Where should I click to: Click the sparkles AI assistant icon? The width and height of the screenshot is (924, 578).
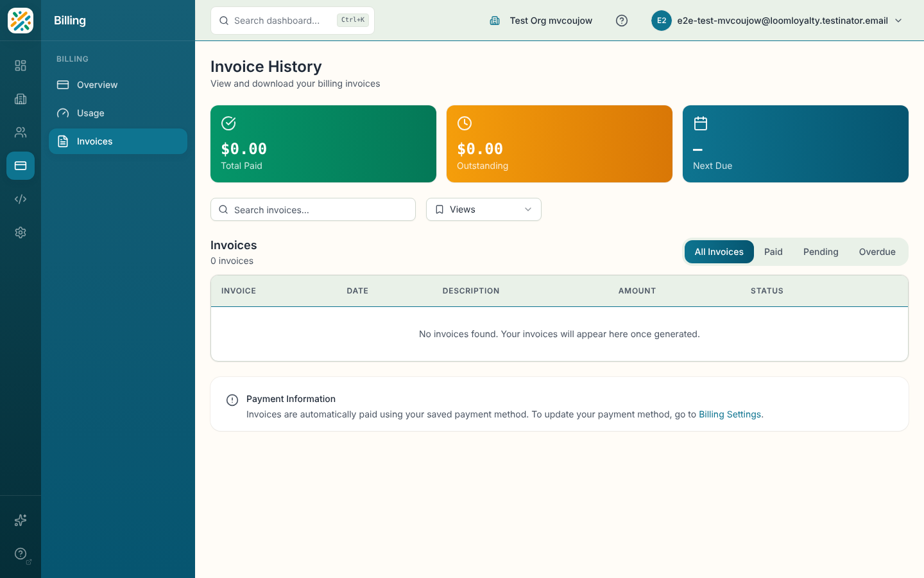(x=21, y=520)
